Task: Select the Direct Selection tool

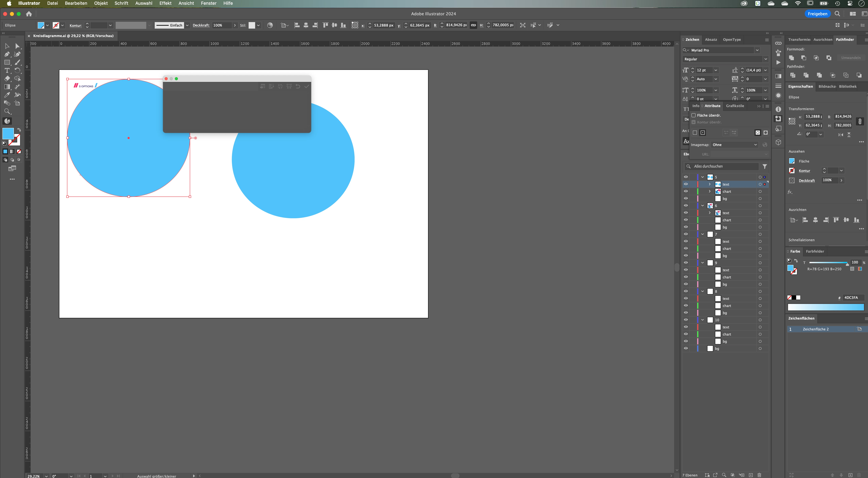Action: (x=18, y=46)
